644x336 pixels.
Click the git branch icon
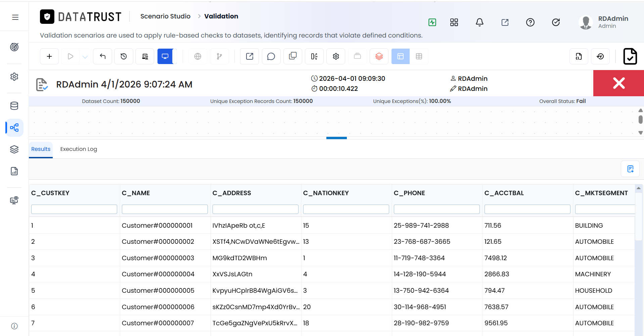[219, 56]
